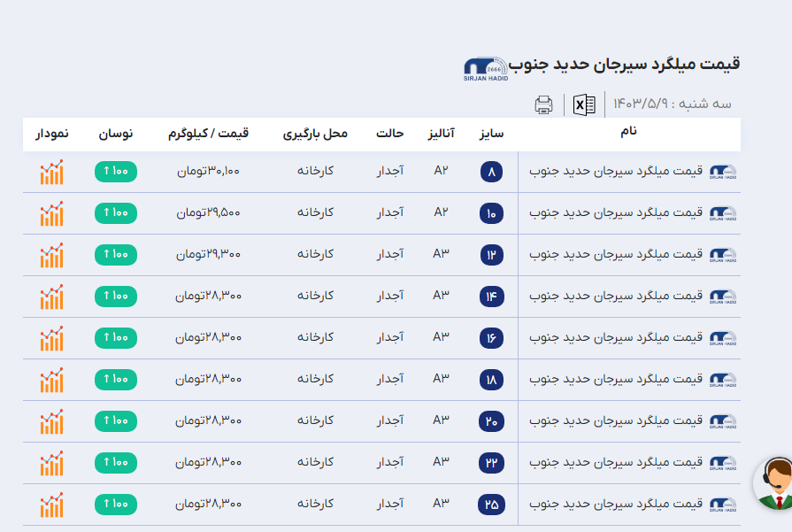
Task: Open chart icon in size 25 row
Action: tap(51, 505)
